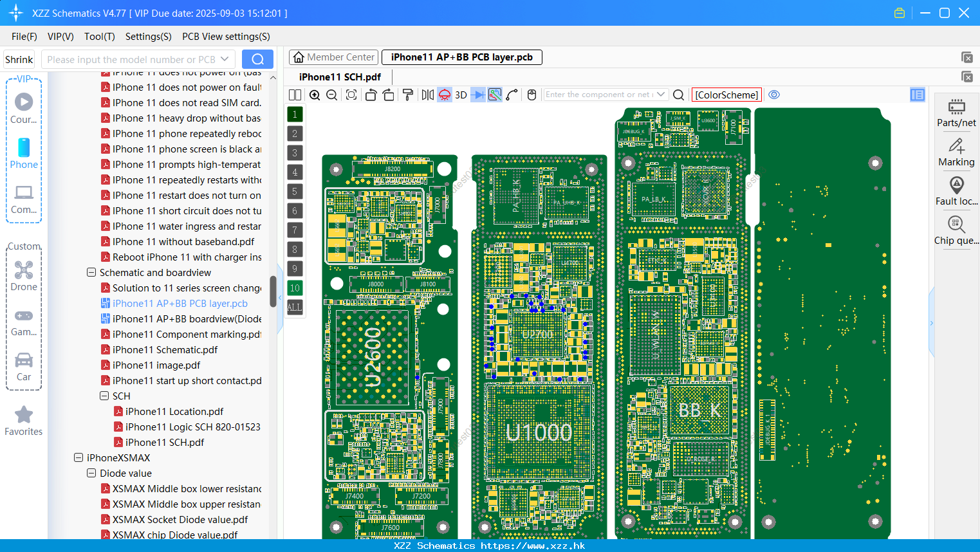Select the iPhone11 SCH.pdf sub-tab

pyautogui.click(x=340, y=77)
